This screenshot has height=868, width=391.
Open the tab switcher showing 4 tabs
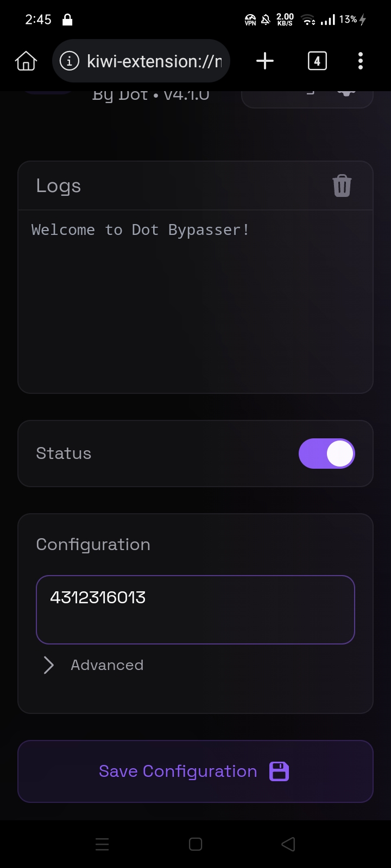point(317,61)
